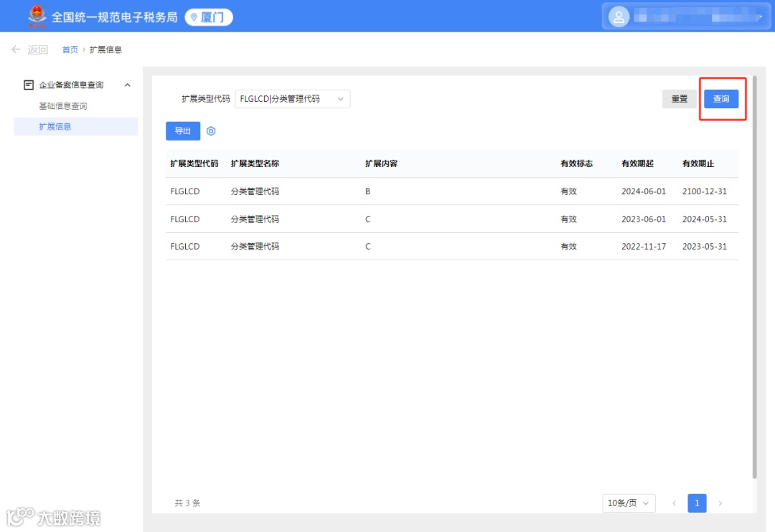The width and height of the screenshot is (775, 532).
Task: Click the 查询 button
Action: (x=721, y=99)
